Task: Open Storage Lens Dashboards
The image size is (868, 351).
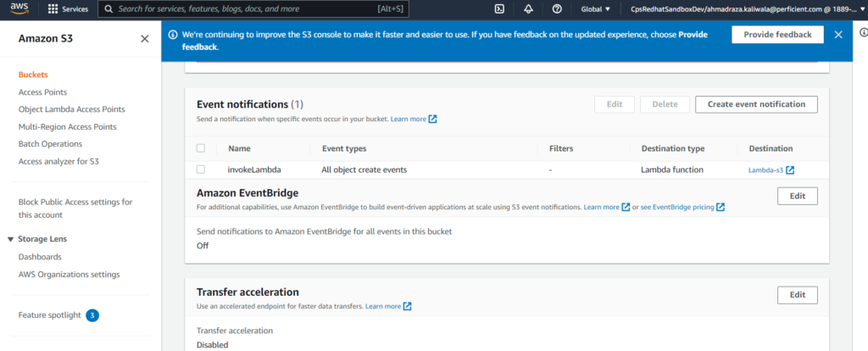Action: [x=40, y=257]
